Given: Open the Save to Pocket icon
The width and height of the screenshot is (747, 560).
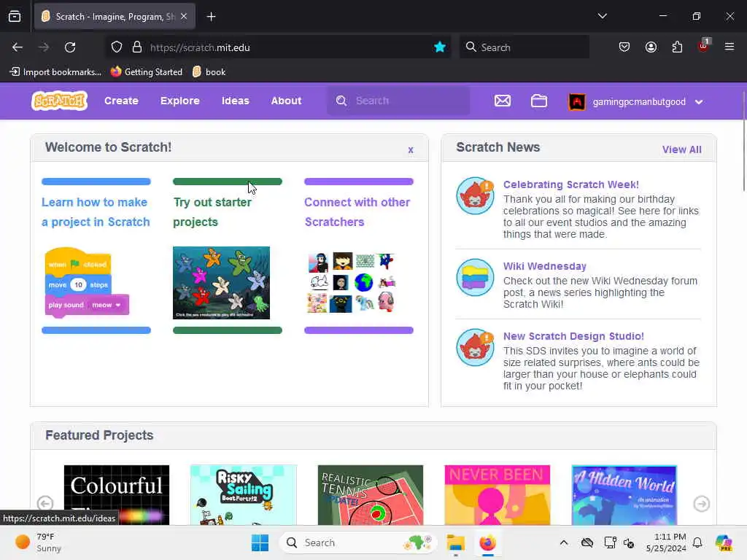Looking at the screenshot, I should click(624, 47).
